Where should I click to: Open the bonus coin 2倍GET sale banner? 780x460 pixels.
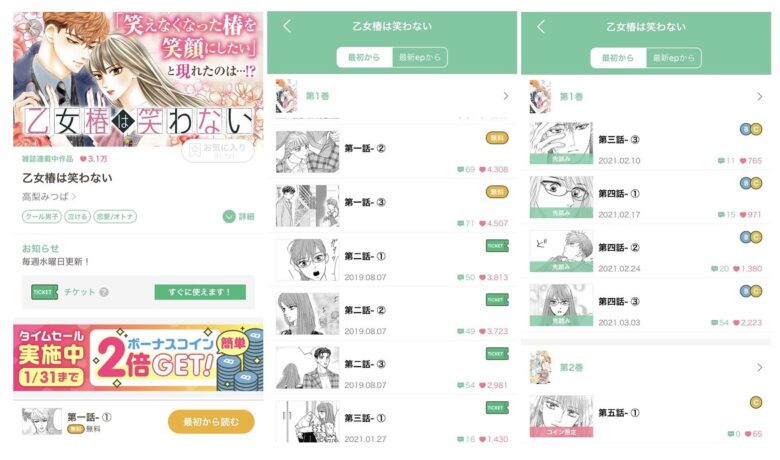click(x=138, y=358)
